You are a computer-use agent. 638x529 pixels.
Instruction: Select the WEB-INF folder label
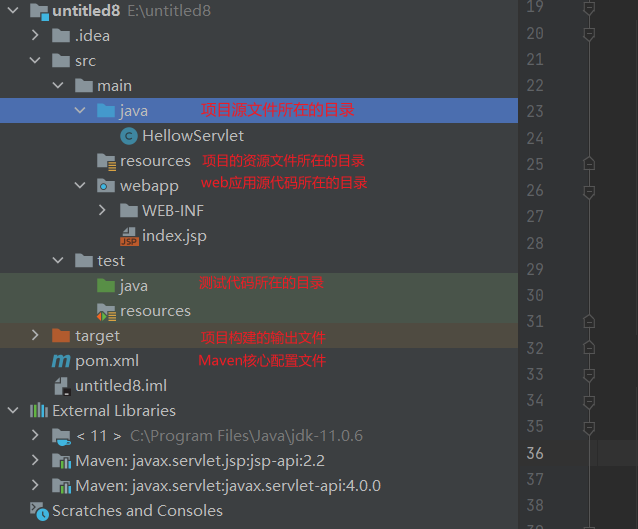point(173,211)
